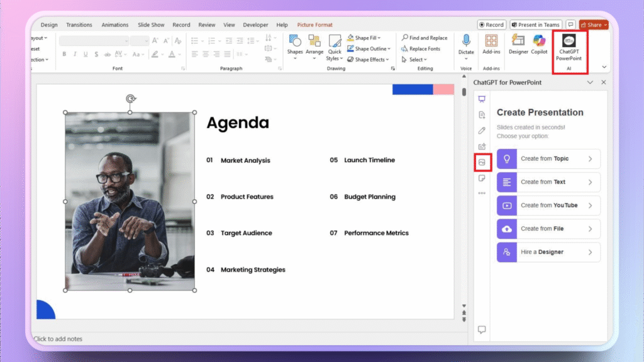The height and width of the screenshot is (362, 644).
Task: Select the highlighted image icon in ChatGPT sidebar
Action: pos(482,162)
